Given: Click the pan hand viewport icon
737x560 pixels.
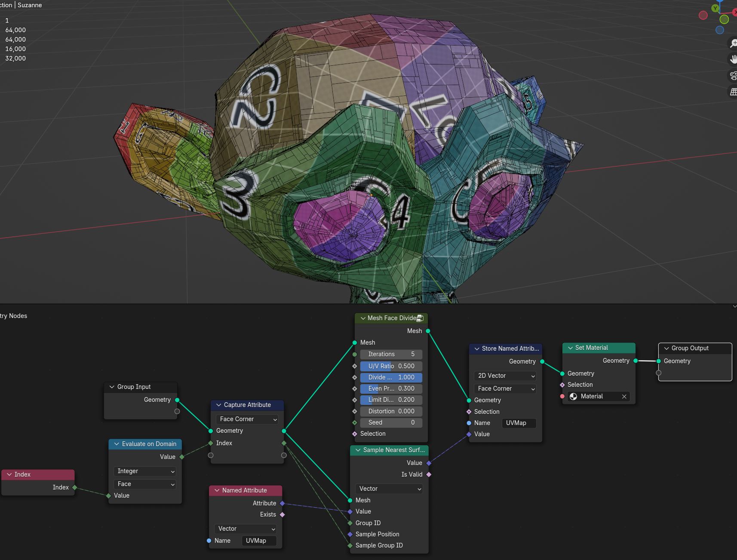Looking at the screenshot, I should [733, 59].
